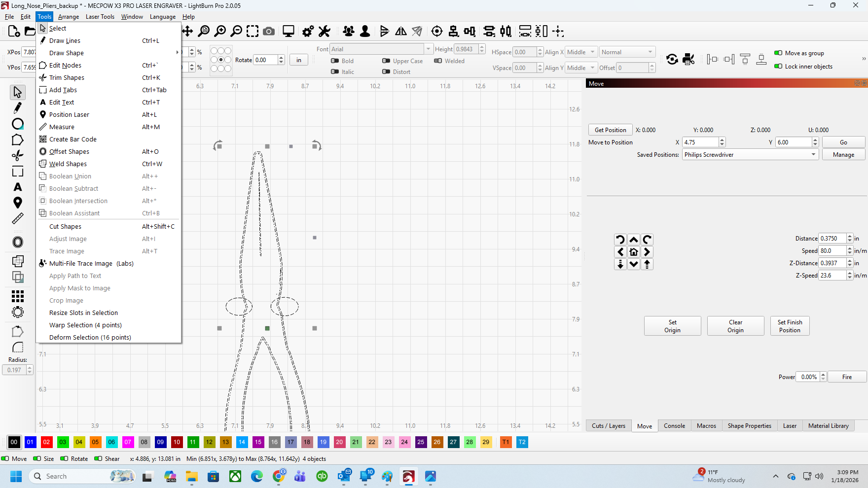Open the Align X Middle dropdown
The image size is (868, 488).
pos(580,52)
